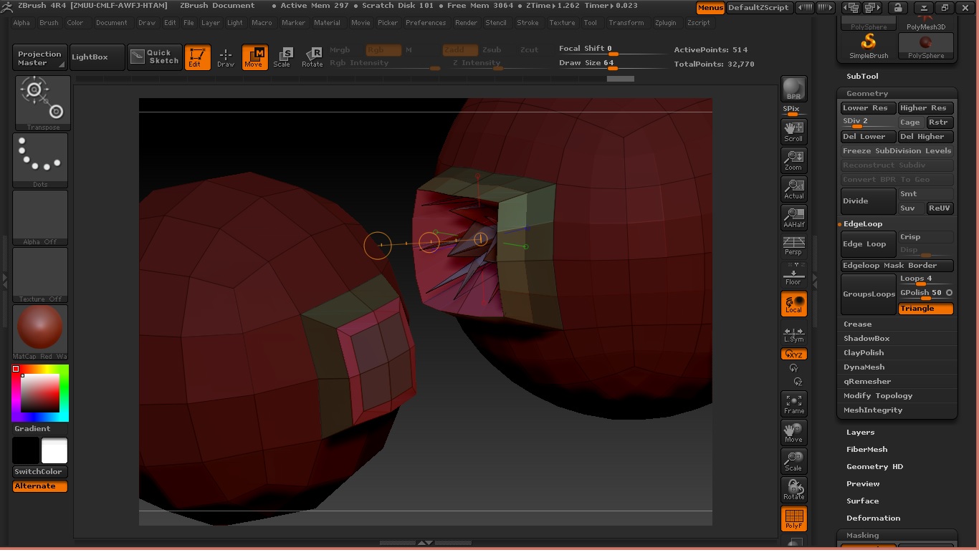
Task: Select the Scale transpose mode
Action: pyautogui.click(x=282, y=57)
